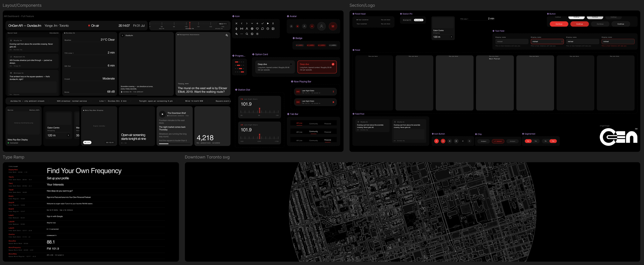Select the microphone icon in the Icon grid
Image resolution: width=644 pixels, height=265 pixels.
click(236, 29)
